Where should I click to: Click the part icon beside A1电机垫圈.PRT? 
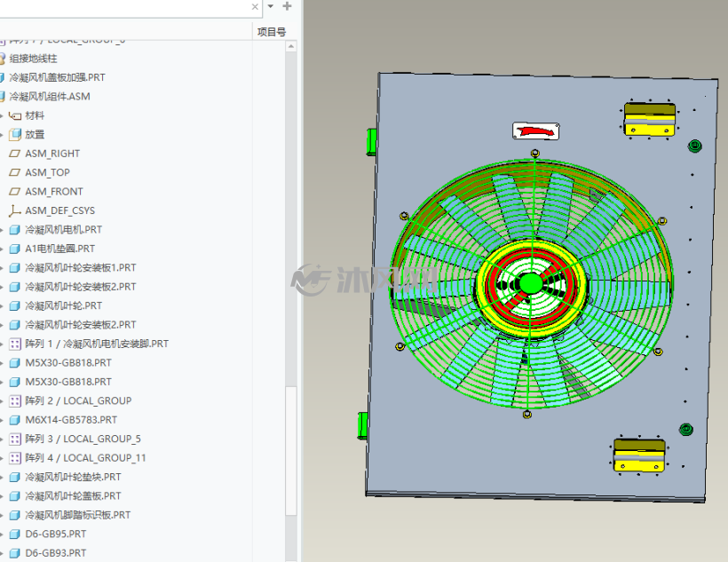(x=15, y=249)
